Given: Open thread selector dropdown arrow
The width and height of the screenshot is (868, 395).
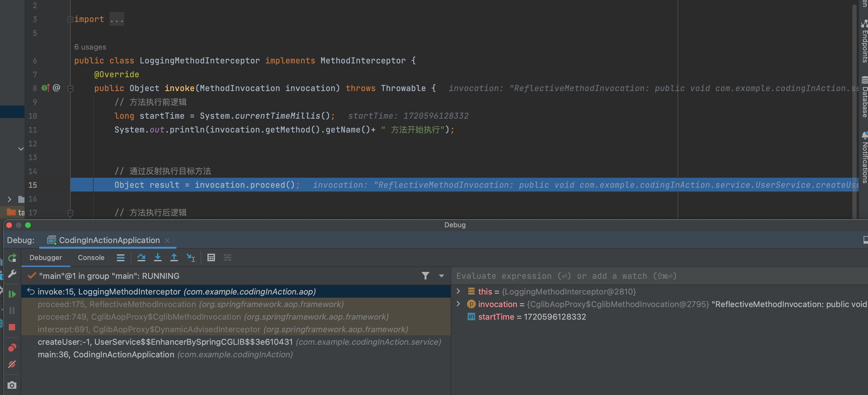Looking at the screenshot, I should (441, 276).
